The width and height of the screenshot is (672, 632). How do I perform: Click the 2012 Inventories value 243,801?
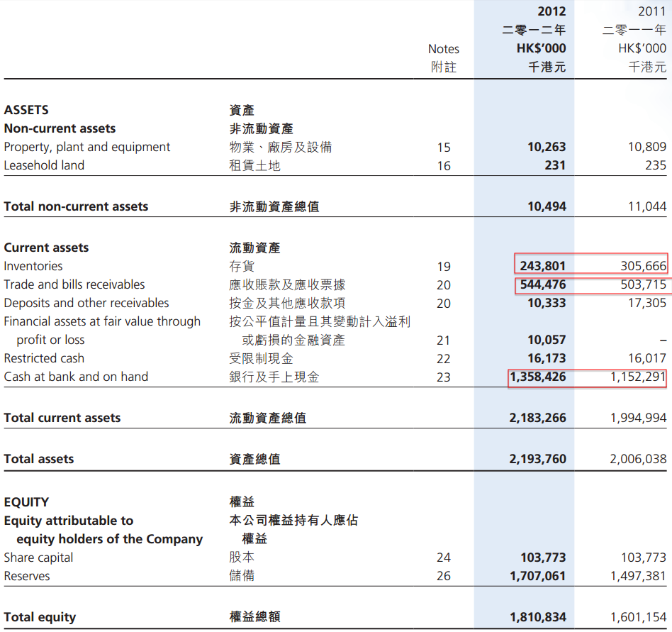(x=542, y=266)
